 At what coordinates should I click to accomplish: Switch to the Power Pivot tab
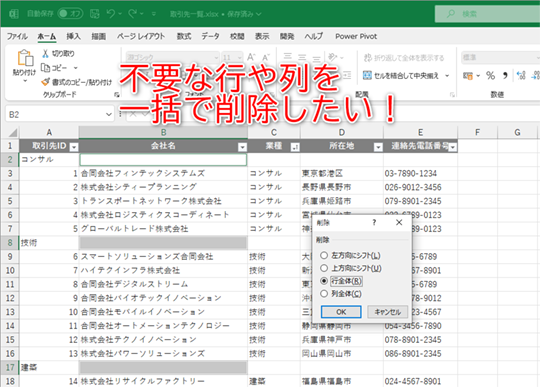point(356,36)
